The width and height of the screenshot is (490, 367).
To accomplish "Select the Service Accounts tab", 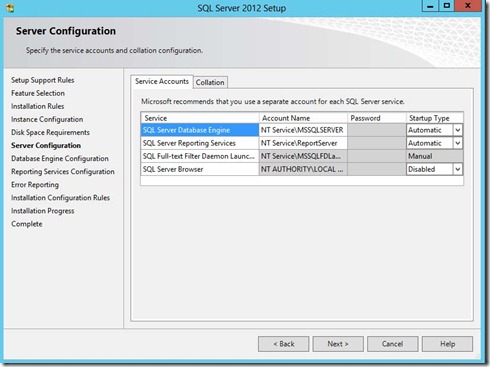I will point(162,82).
